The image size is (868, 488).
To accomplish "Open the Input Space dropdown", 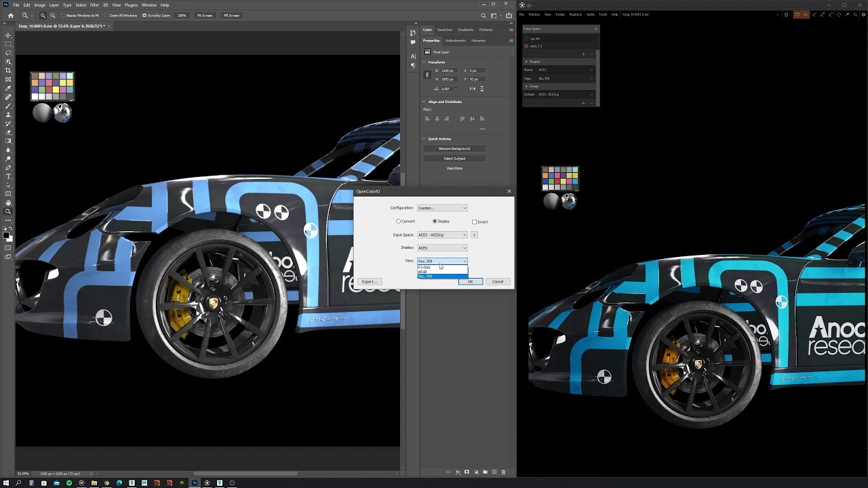I will 442,235.
